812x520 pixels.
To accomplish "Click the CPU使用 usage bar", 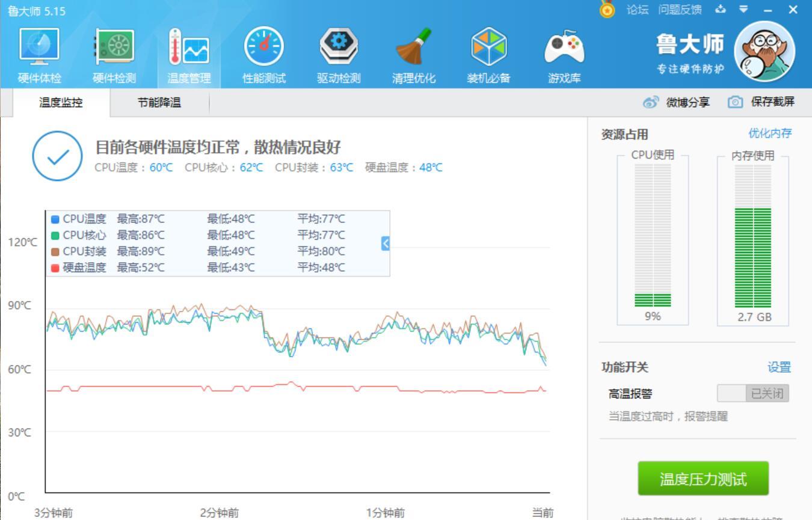I will [653, 235].
